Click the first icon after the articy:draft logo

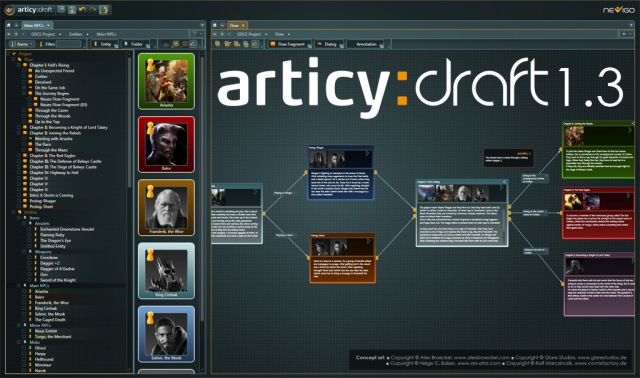click(x=61, y=9)
